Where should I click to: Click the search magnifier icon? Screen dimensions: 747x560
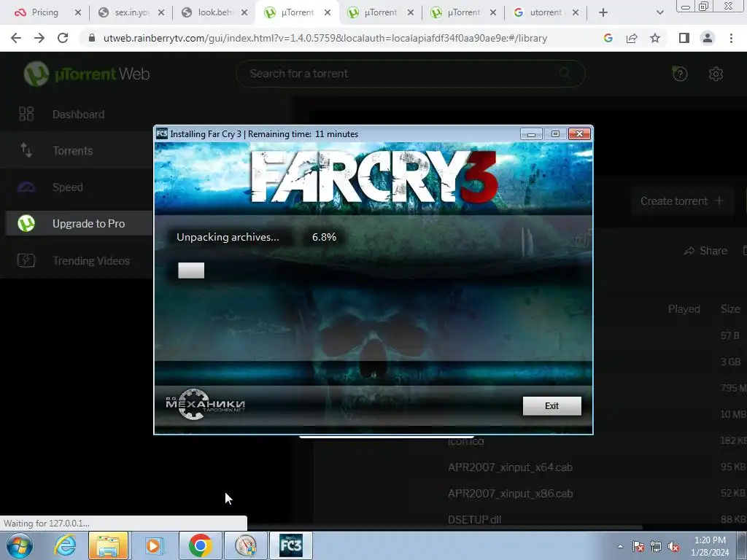[565, 73]
